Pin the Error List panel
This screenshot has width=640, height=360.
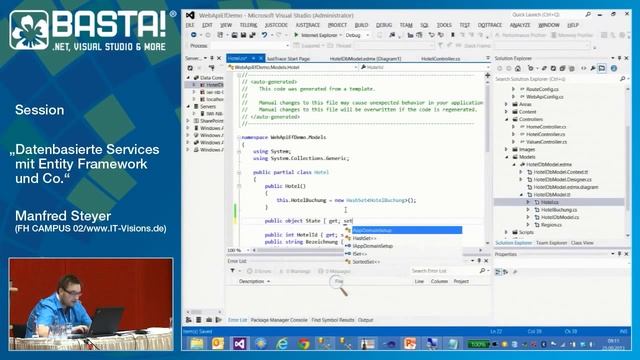tap(479, 260)
